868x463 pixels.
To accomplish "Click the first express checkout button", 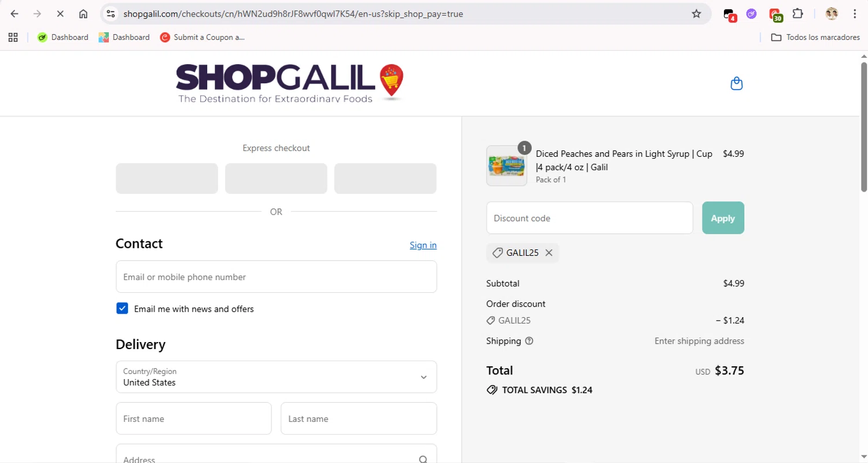I will 167,178.
